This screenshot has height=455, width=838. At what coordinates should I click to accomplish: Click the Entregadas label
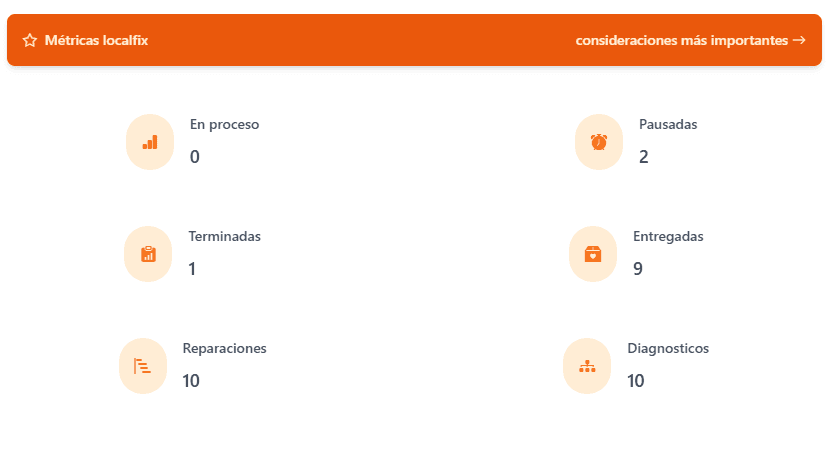pos(668,237)
